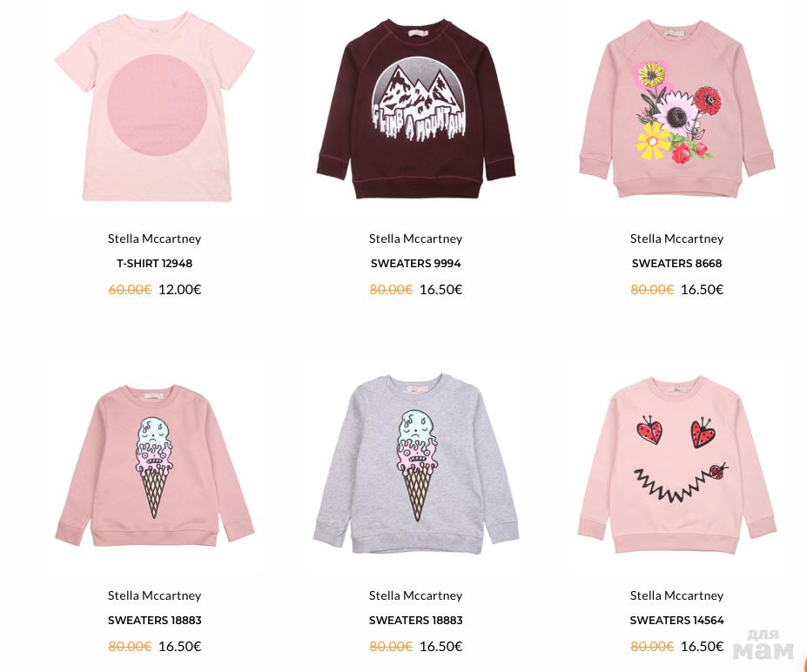Open the pink floral sweater image
807x672 pixels.
click(676, 109)
